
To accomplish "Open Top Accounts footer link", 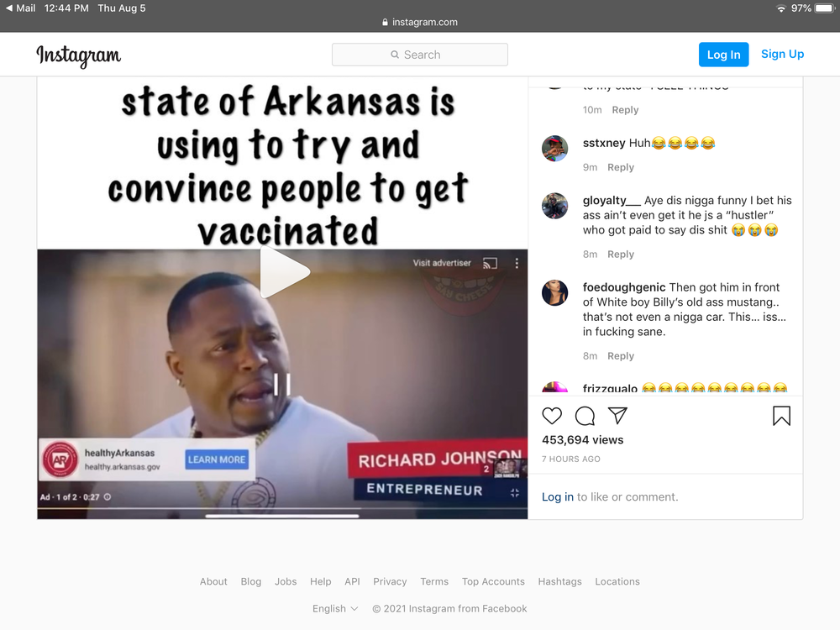I will (493, 582).
